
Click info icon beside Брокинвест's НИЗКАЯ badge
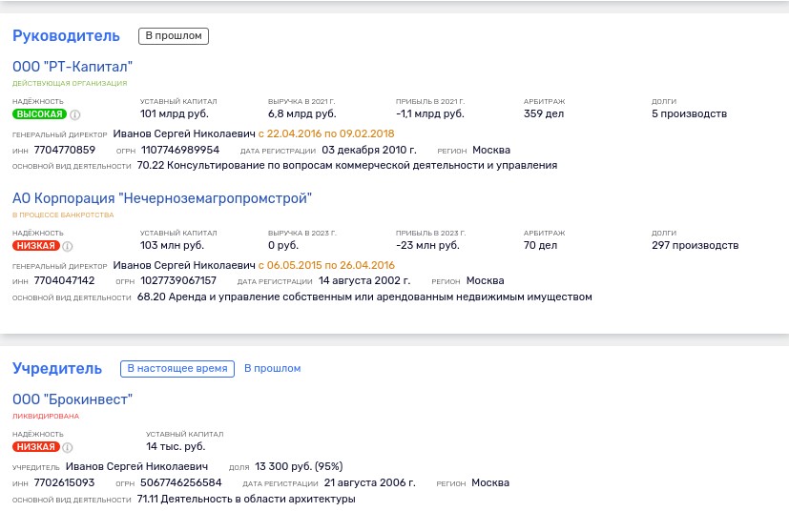tap(68, 447)
